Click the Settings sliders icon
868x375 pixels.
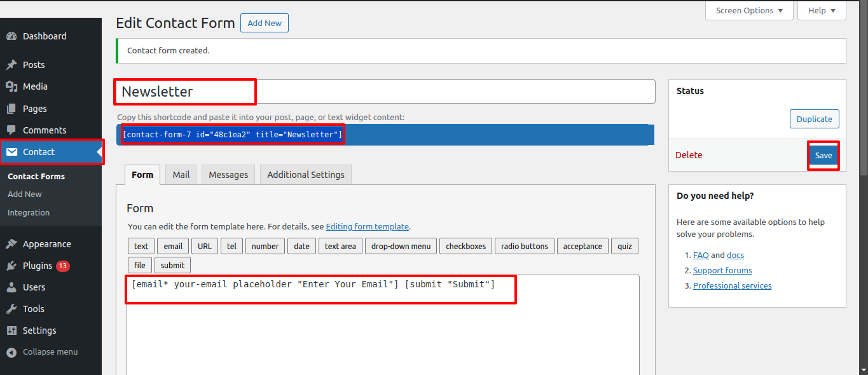pos(11,331)
